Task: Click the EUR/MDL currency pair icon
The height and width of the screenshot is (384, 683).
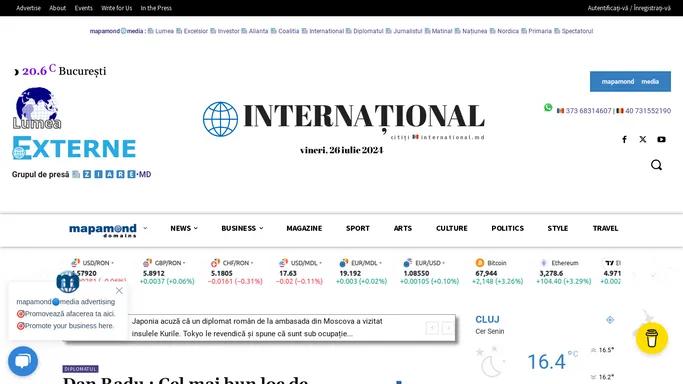Action: click(344, 263)
